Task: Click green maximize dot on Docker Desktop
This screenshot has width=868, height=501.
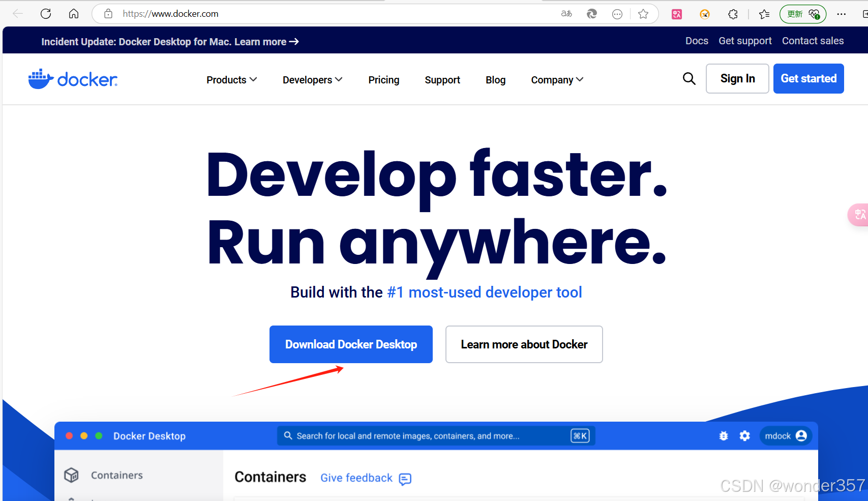Action: pos(99,436)
